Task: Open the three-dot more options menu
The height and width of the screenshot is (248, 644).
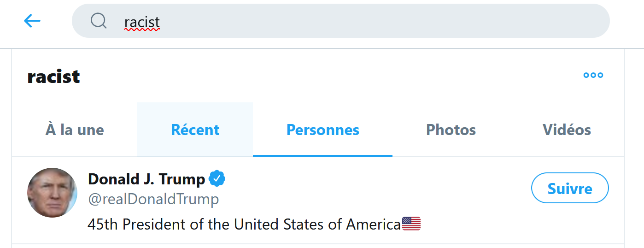Action: click(x=593, y=76)
